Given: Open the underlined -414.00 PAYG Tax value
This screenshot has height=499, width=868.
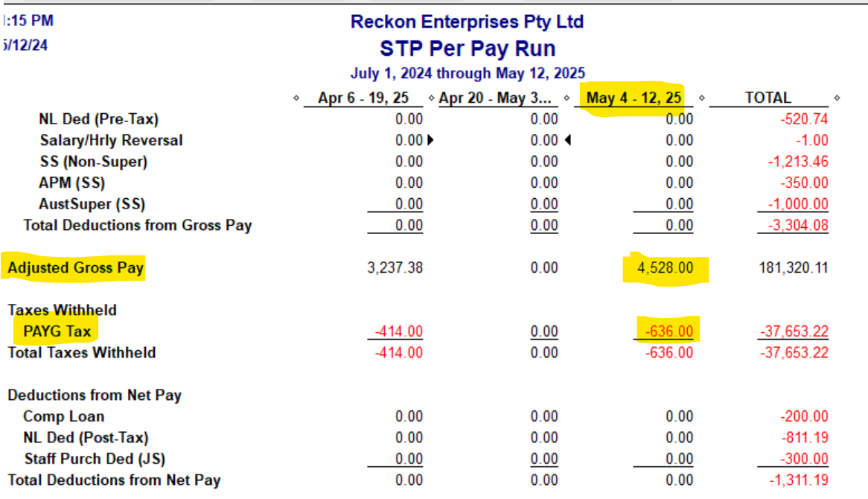Looking at the screenshot, I should [398, 331].
